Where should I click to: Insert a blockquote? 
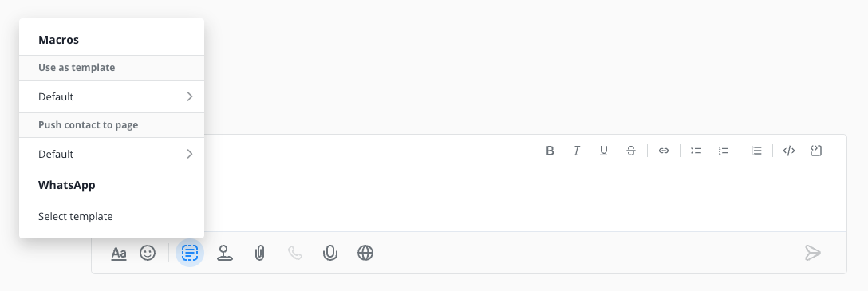756,151
